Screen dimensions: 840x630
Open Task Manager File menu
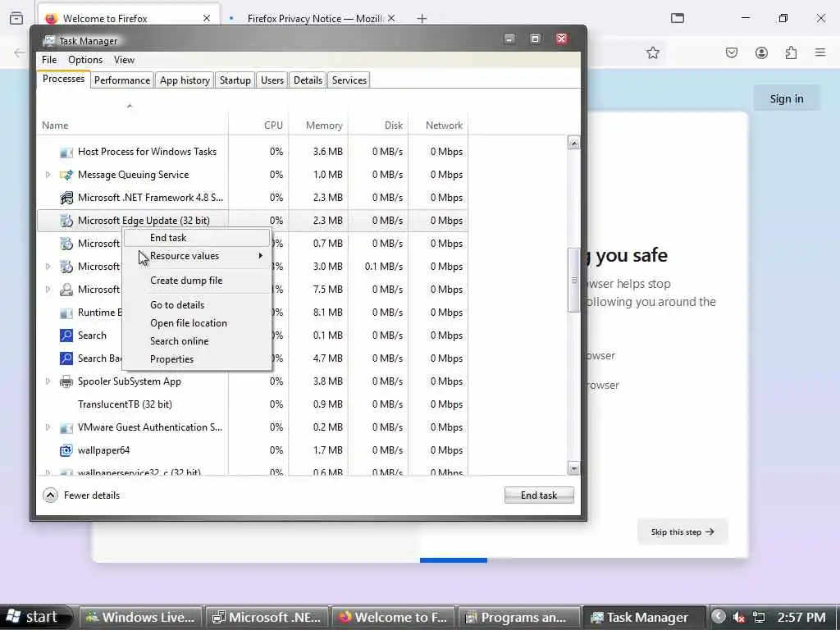(49, 60)
